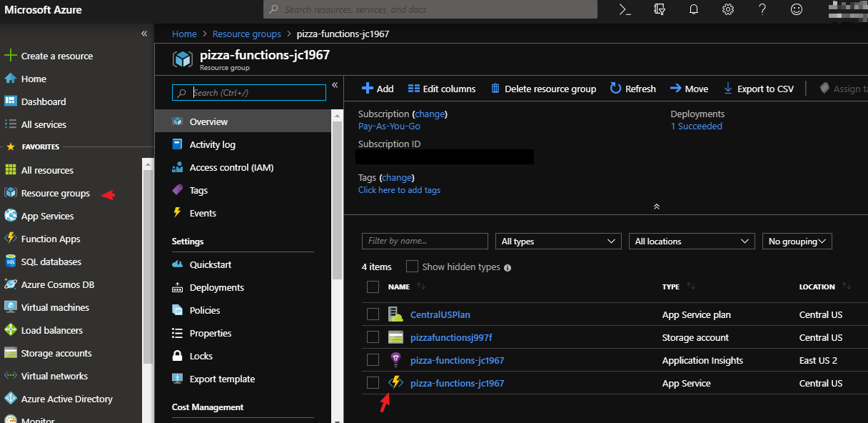This screenshot has width=868, height=423.
Task: Click the resource group cube icon in header
Action: [x=183, y=59]
